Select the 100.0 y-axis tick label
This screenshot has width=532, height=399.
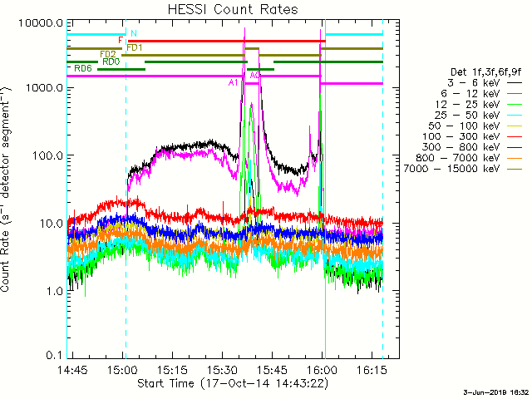48,155
